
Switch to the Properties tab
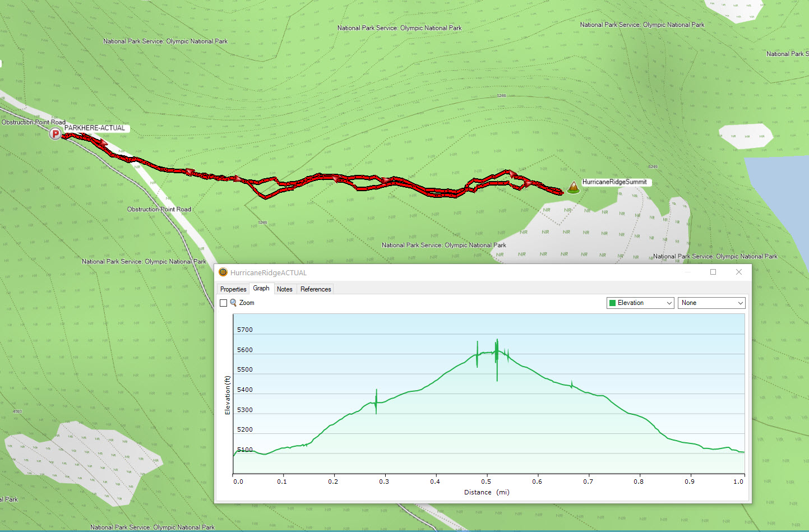[x=233, y=289]
